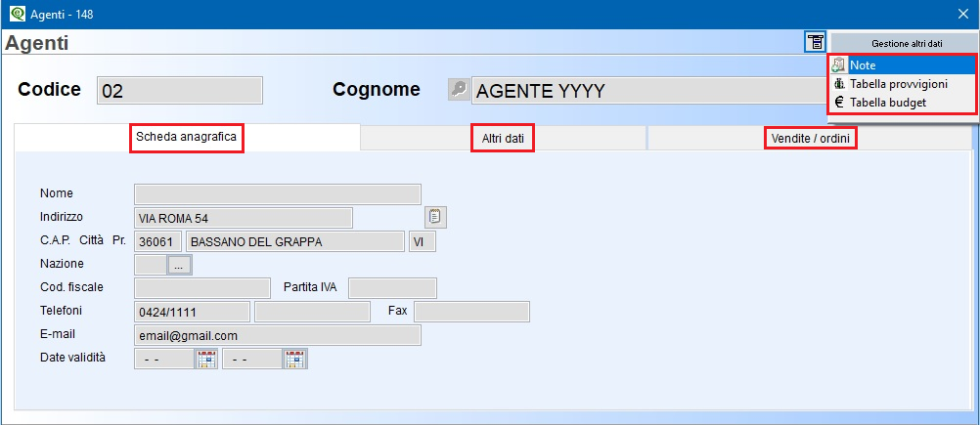Switch to the Altri dati tab
The image size is (980, 425).
503,139
